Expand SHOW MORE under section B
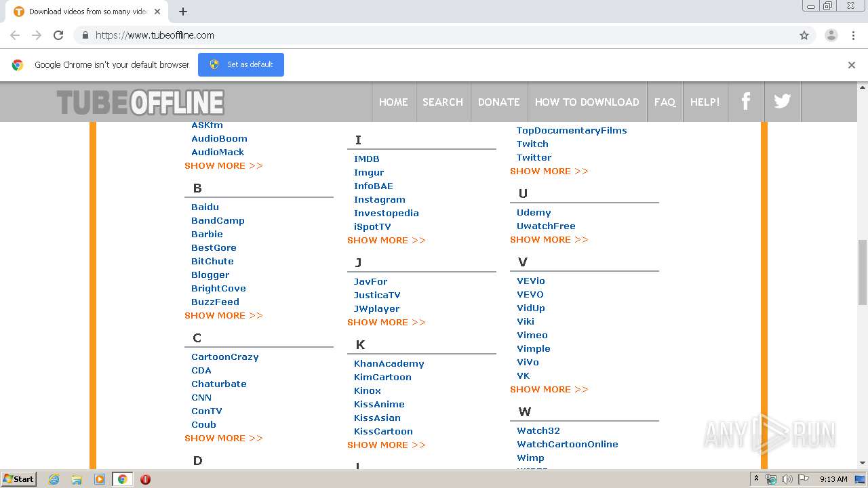The width and height of the screenshot is (868, 488). [x=223, y=315]
